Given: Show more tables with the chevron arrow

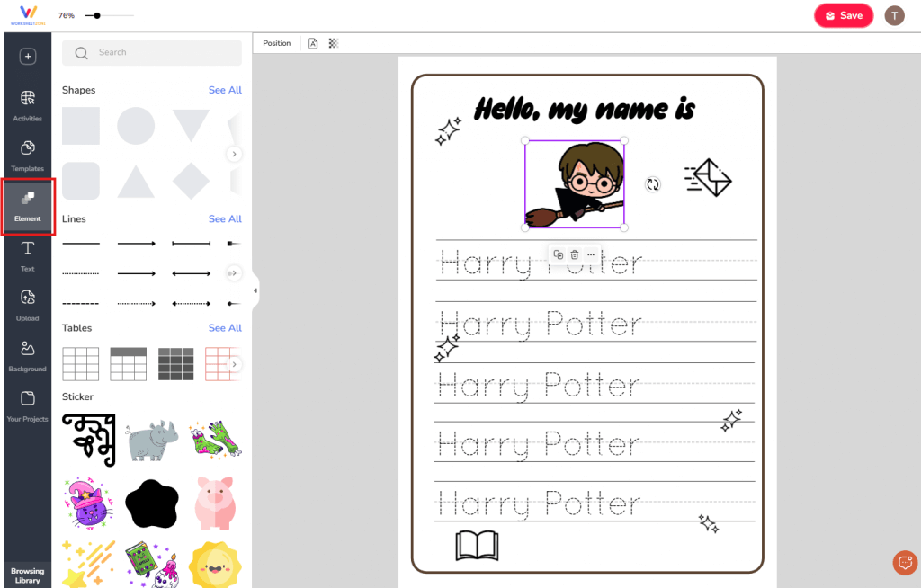Looking at the screenshot, I should click(234, 365).
